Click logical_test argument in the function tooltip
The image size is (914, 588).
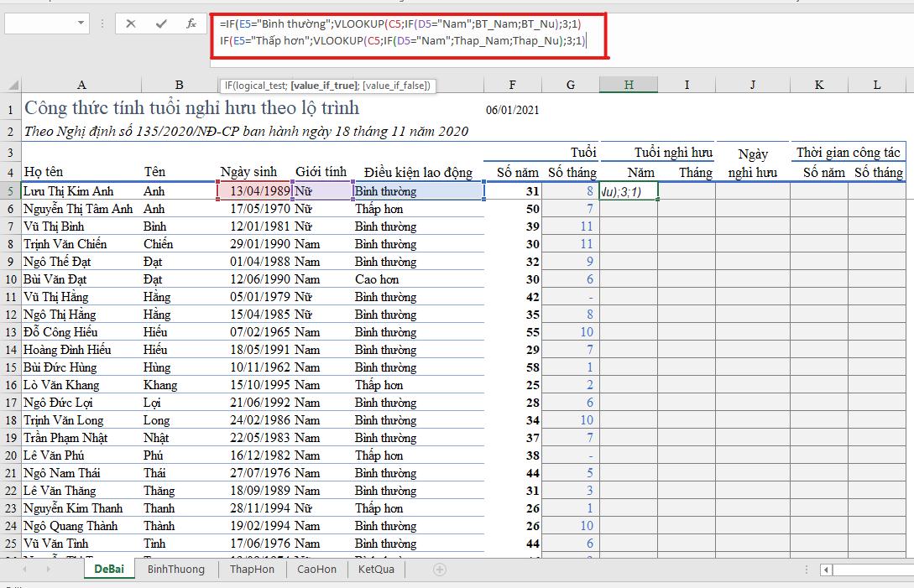[x=260, y=86]
